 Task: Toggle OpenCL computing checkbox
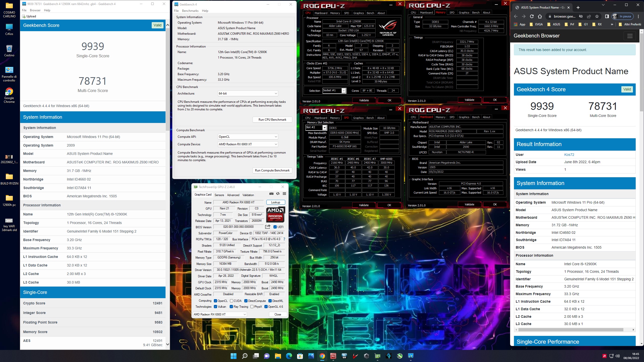point(215,301)
